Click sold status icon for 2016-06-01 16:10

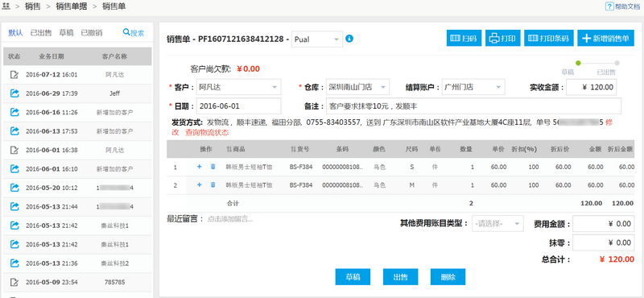pos(14,168)
